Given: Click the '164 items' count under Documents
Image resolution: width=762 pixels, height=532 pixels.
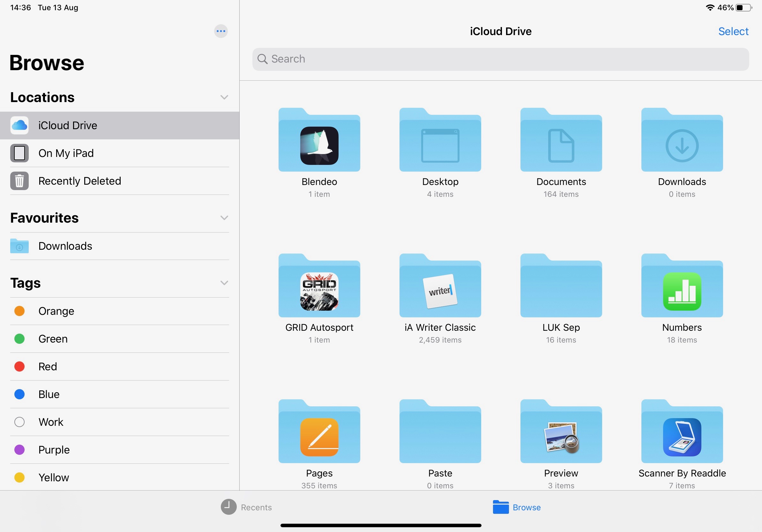Looking at the screenshot, I should [x=561, y=194].
